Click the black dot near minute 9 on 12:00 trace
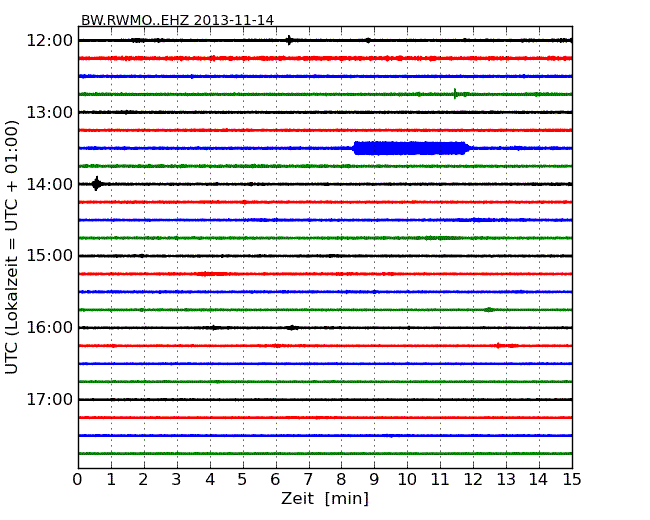 click(368, 40)
